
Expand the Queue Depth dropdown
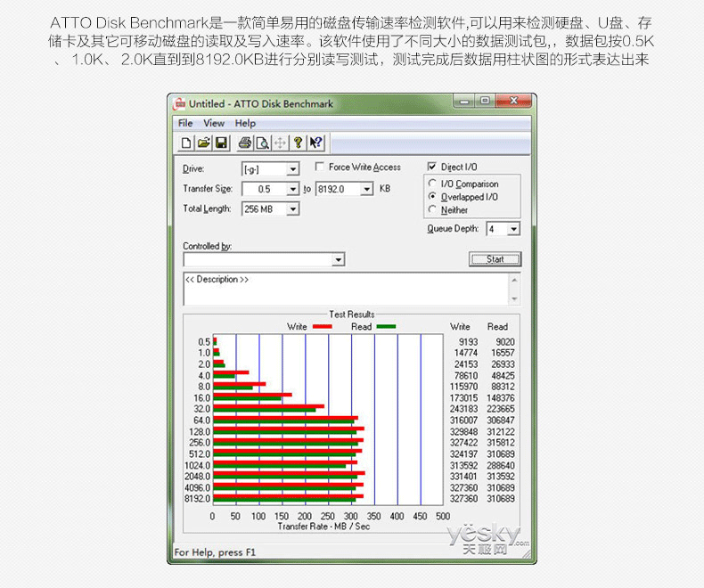coord(513,229)
